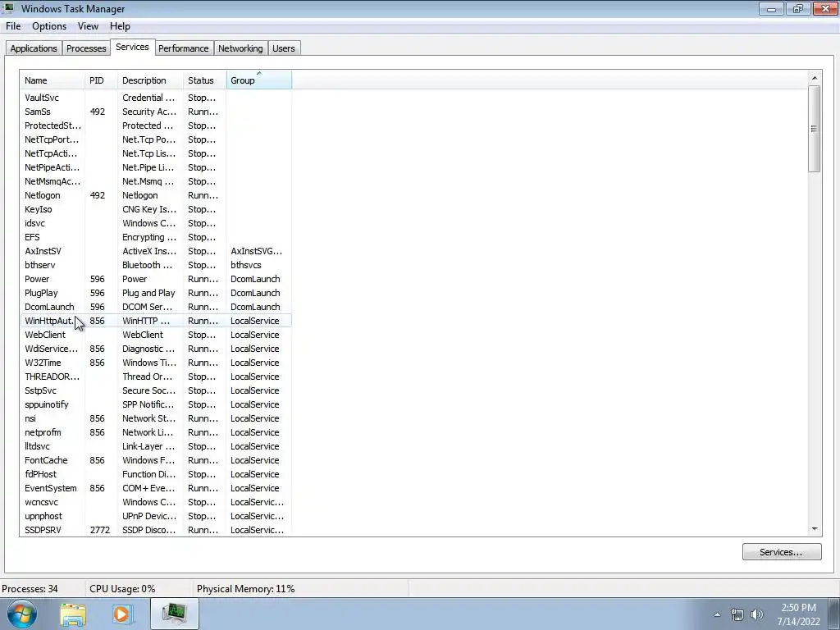Select the PlugPlay service
Screen dimensions: 840x630
coord(41,293)
